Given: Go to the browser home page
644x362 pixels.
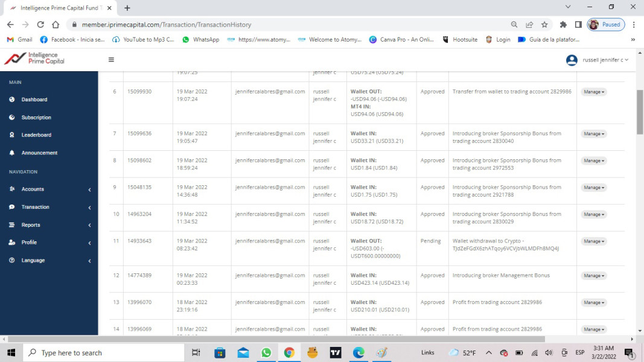Looking at the screenshot, I should (x=56, y=25).
